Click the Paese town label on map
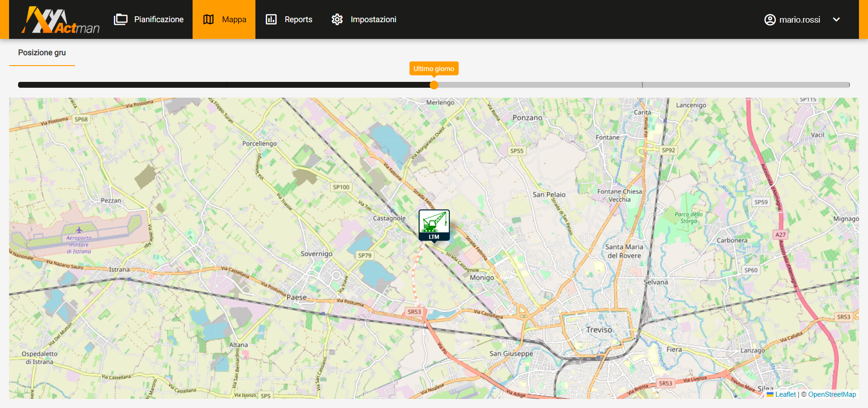This screenshot has height=408, width=868. [297, 297]
